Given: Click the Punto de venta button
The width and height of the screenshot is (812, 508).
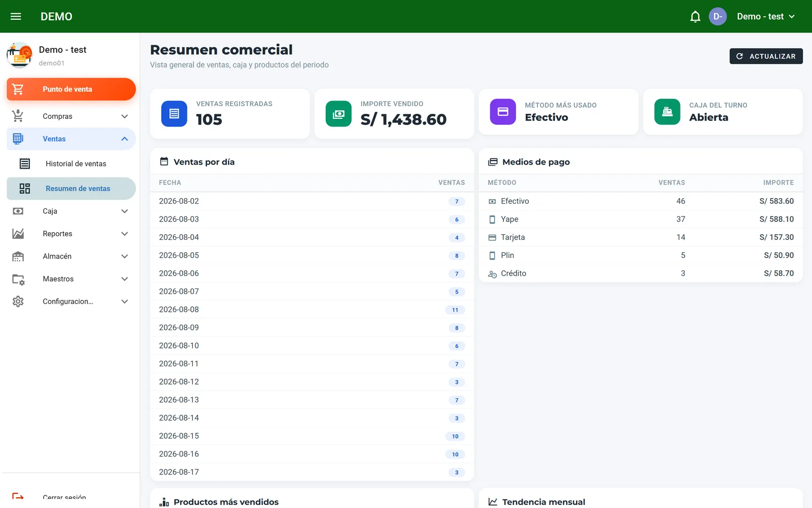Looking at the screenshot, I should click(71, 89).
